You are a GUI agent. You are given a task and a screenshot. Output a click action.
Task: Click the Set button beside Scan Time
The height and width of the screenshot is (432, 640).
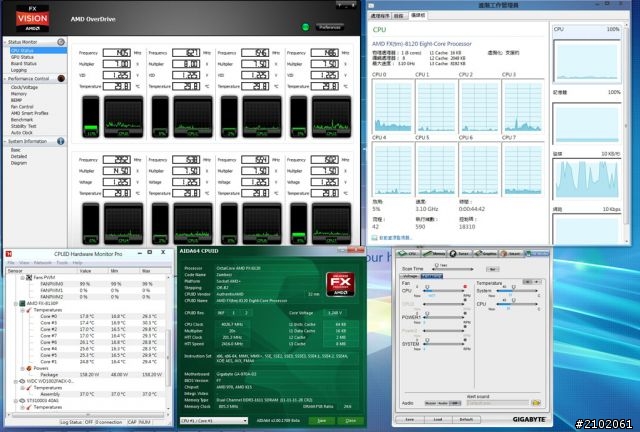pos(493,269)
